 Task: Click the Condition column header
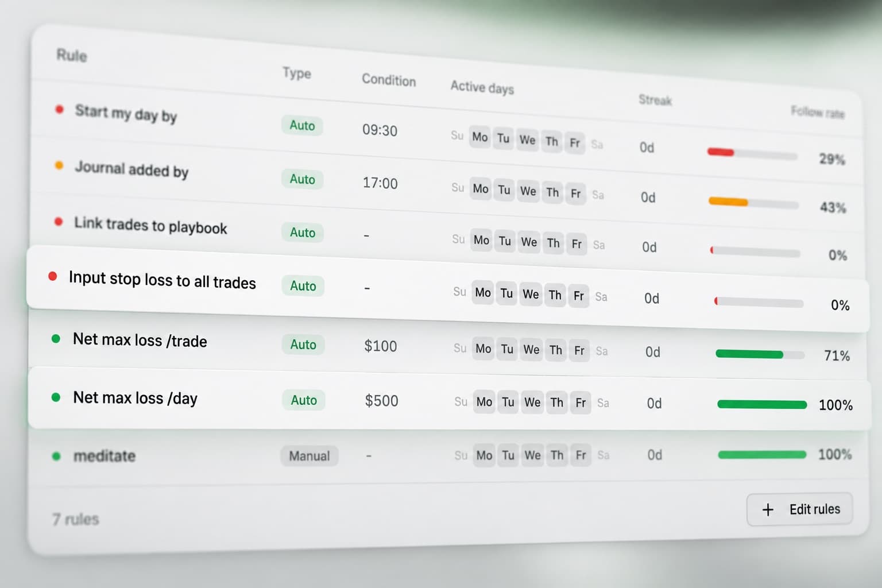tap(389, 80)
